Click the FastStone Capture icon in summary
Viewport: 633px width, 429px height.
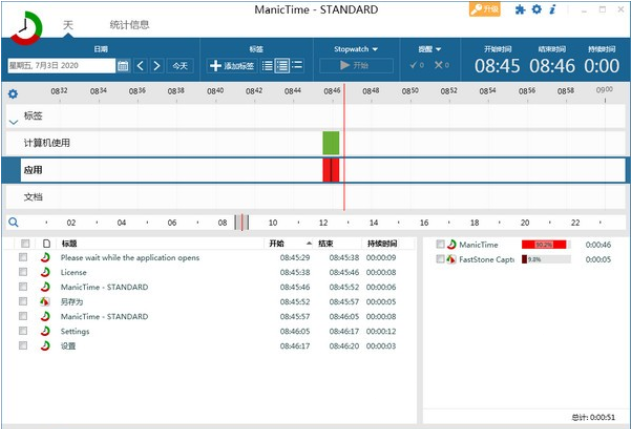click(x=451, y=259)
